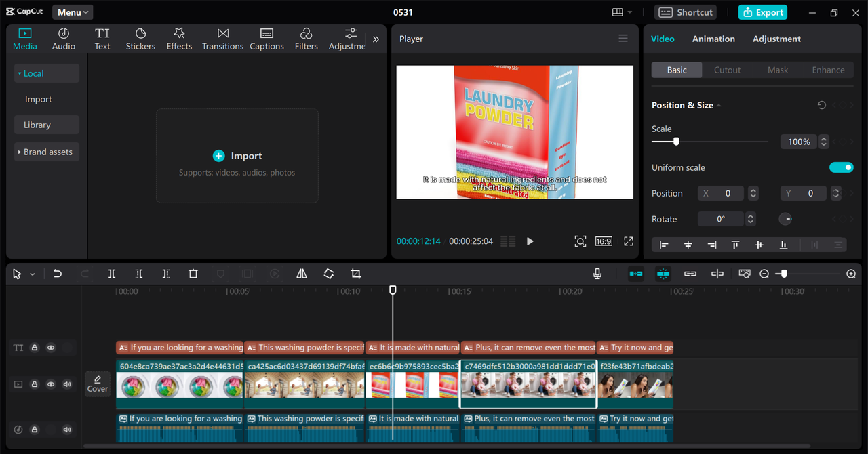Image resolution: width=868 pixels, height=454 pixels.
Task: Click the central Import media button
Action: tap(237, 156)
